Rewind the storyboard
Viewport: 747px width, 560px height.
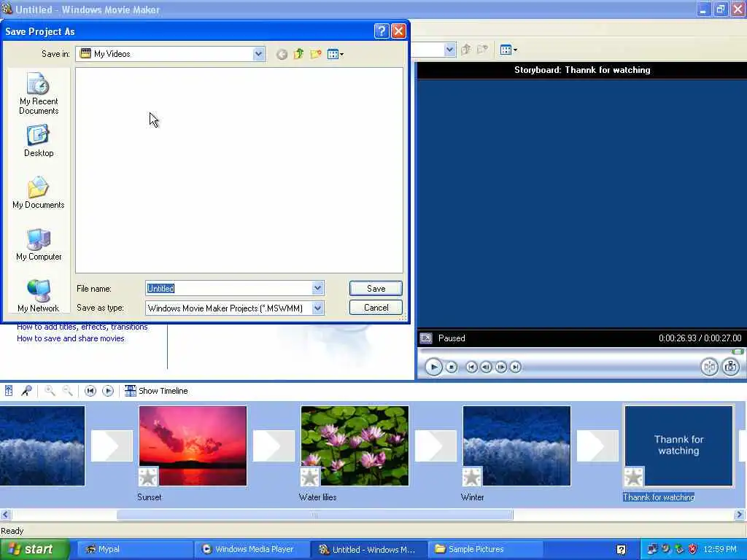(x=90, y=391)
